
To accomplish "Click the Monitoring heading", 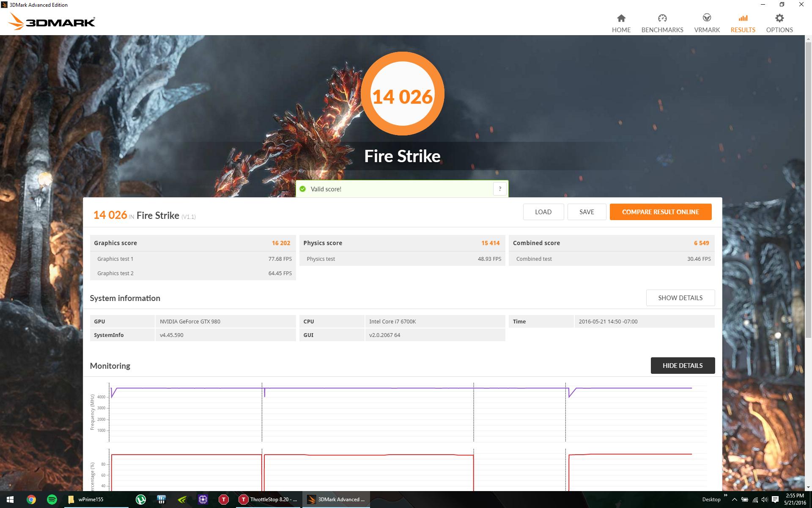I will 110,366.
